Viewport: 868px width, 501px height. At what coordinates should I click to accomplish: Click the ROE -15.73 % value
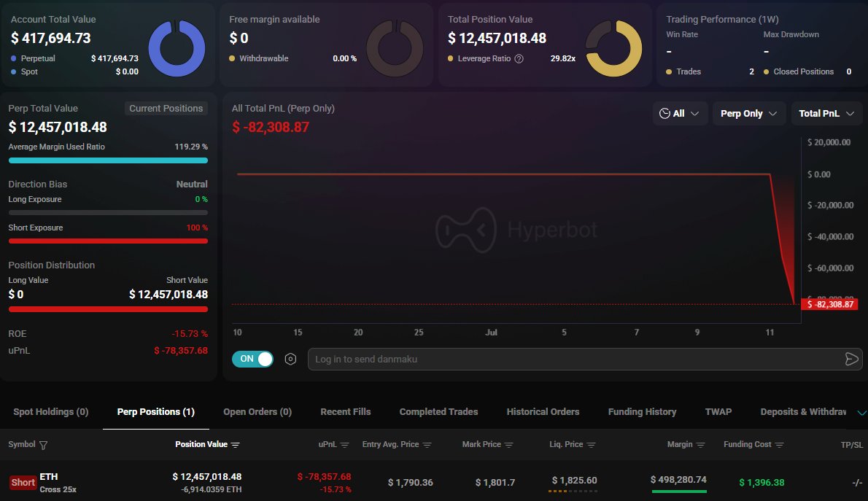click(x=190, y=334)
